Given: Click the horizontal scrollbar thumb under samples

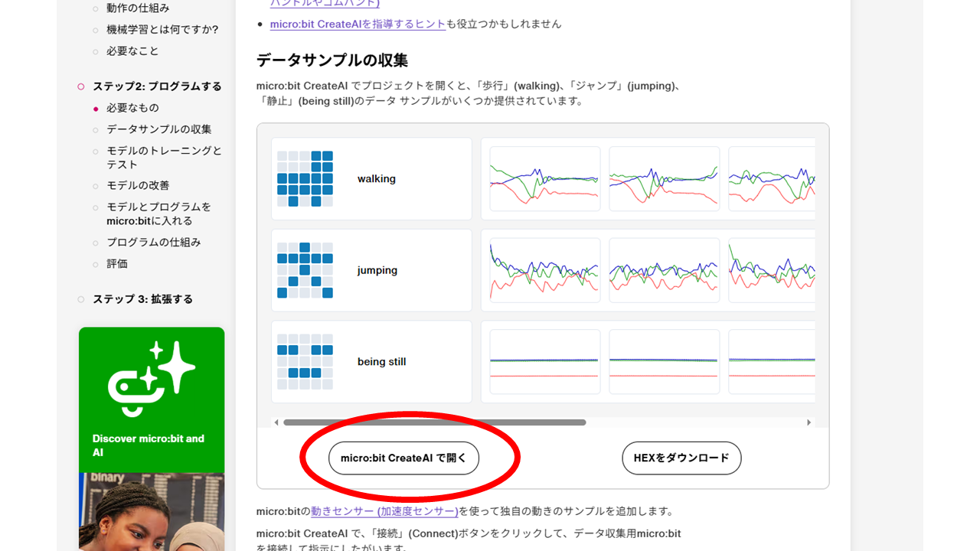Looking at the screenshot, I should [x=434, y=422].
